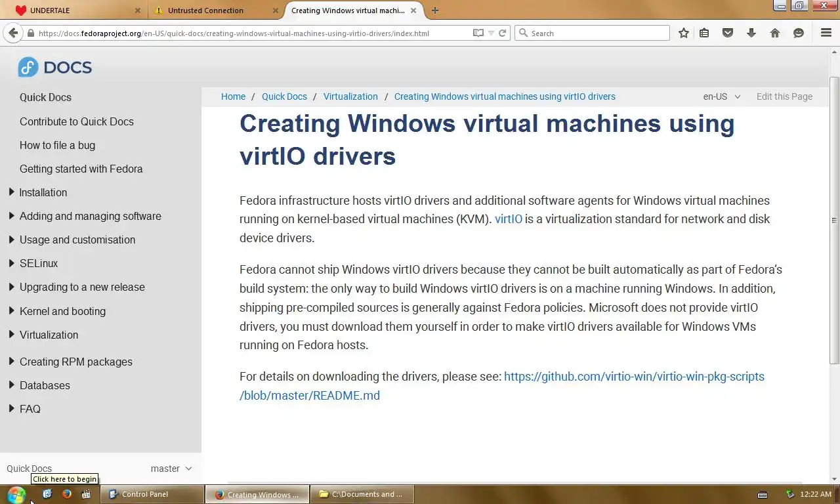The width and height of the screenshot is (840, 504).
Task: Open URL history dropdown arrow
Action: 491,33
